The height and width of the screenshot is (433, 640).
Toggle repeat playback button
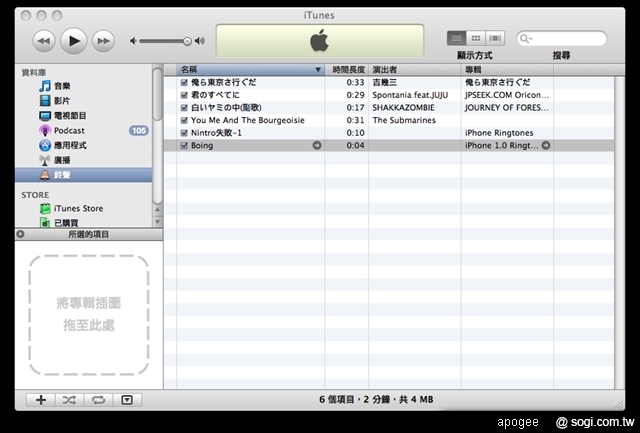[x=98, y=400]
